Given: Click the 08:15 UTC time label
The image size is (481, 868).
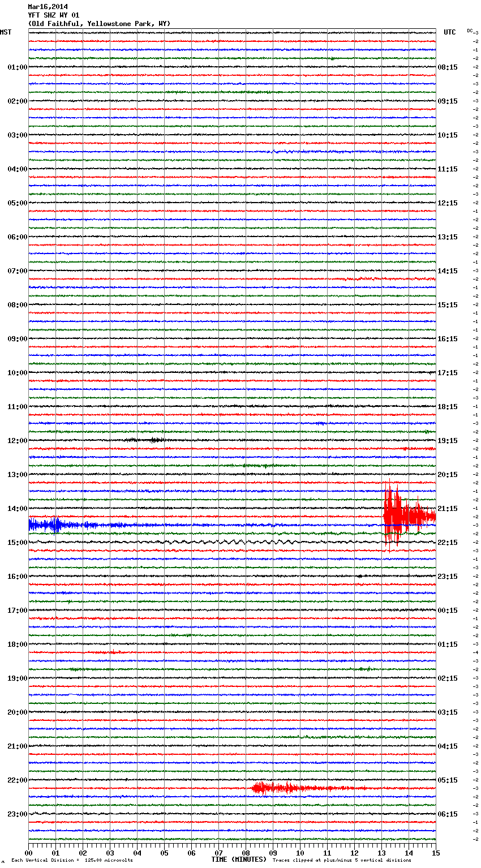Looking at the screenshot, I should pos(448,67).
